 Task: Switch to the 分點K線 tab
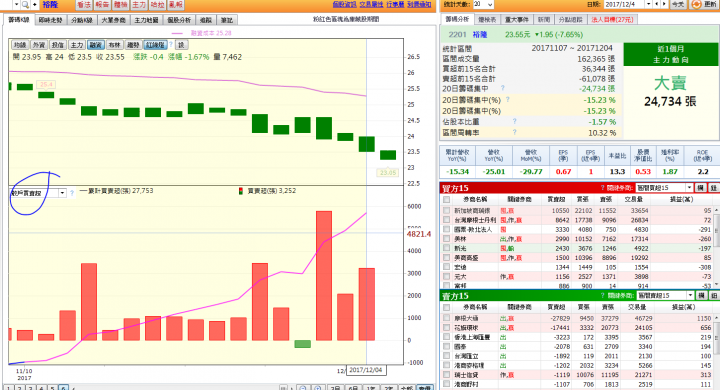point(82,20)
